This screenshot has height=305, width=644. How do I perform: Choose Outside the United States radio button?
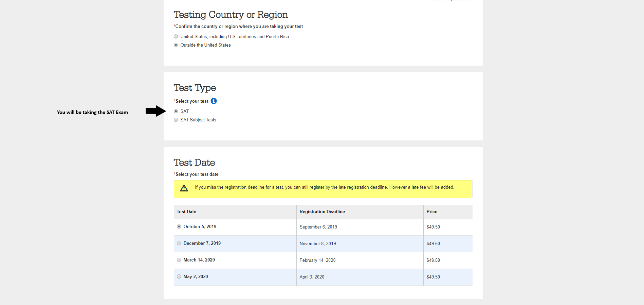[x=176, y=45]
